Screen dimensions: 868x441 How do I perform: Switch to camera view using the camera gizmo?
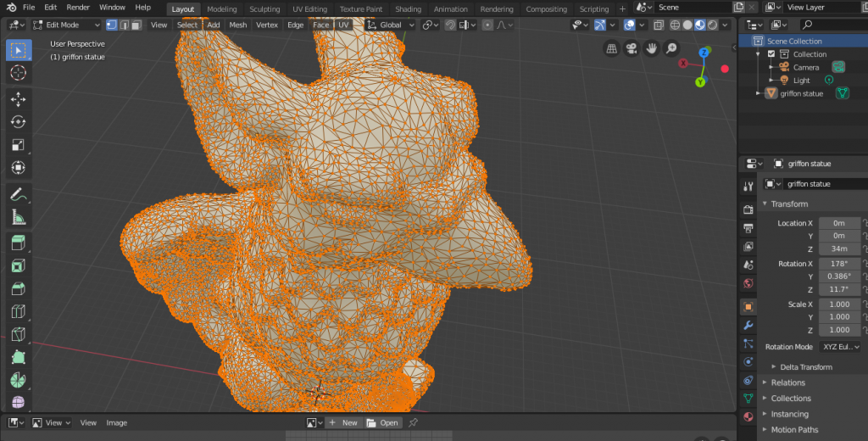pos(631,48)
